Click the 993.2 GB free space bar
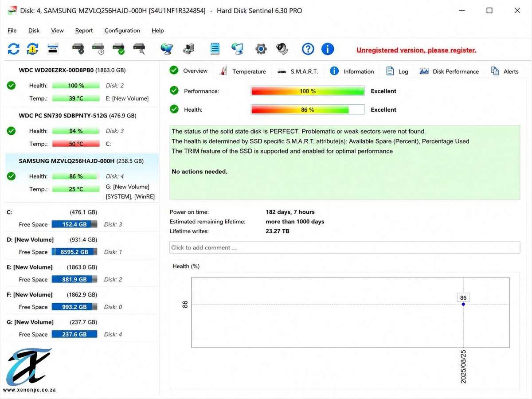This screenshot has height=399, width=532. [74, 307]
